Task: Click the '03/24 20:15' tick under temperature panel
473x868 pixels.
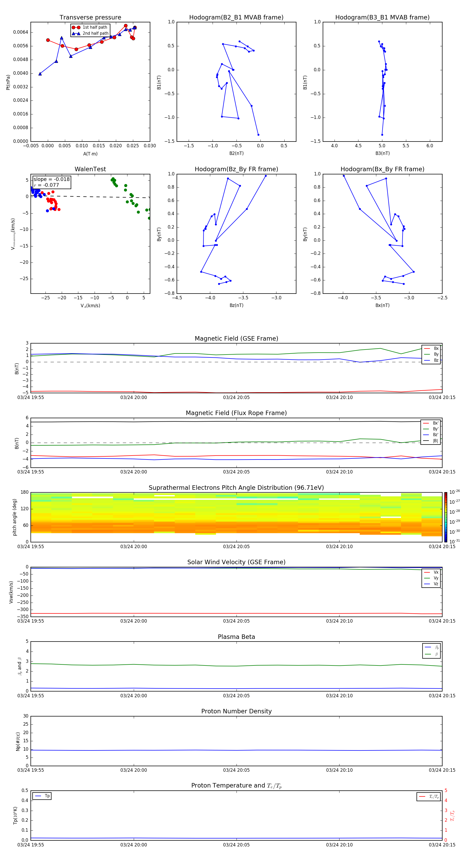Action: coord(442,845)
